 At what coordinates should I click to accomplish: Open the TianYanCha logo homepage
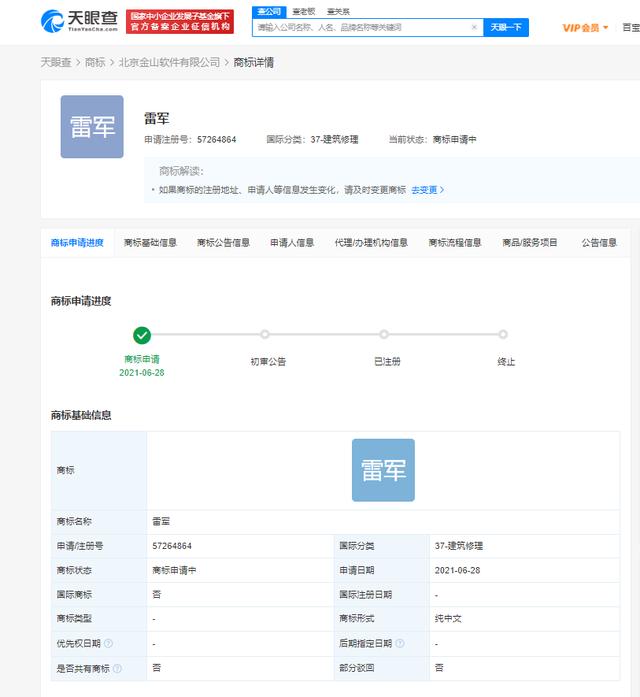pos(79,21)
